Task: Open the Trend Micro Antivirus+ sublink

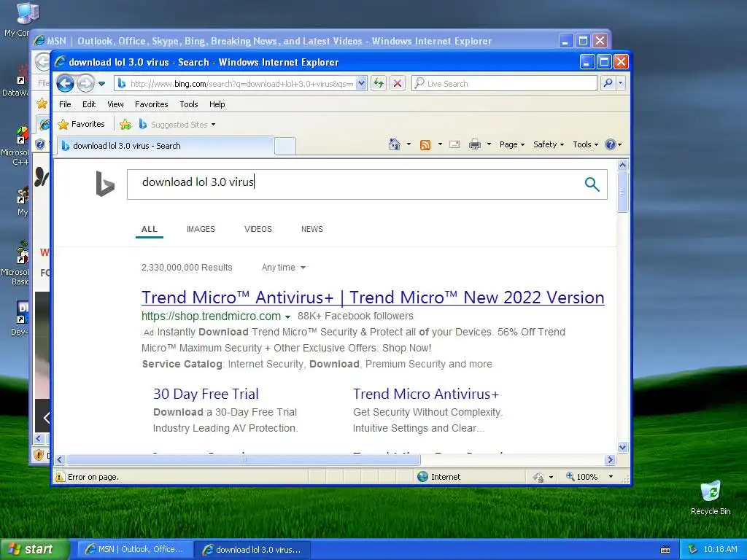Action: pyautogui.click(x=426, y=394)
